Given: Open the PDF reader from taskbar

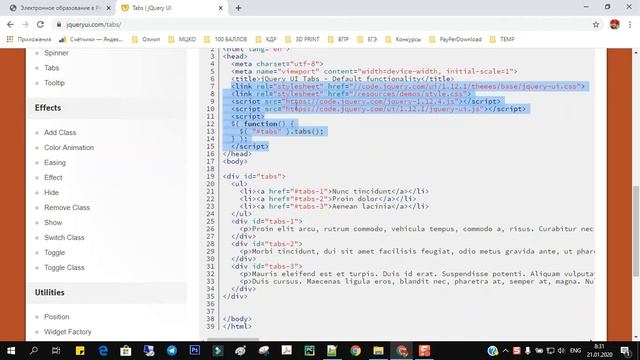Looking at the screenshot, I should [287, 351].
